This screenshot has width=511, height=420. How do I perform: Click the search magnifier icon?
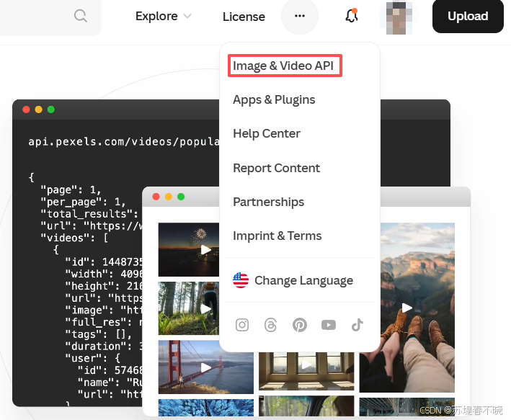point(81,16)
